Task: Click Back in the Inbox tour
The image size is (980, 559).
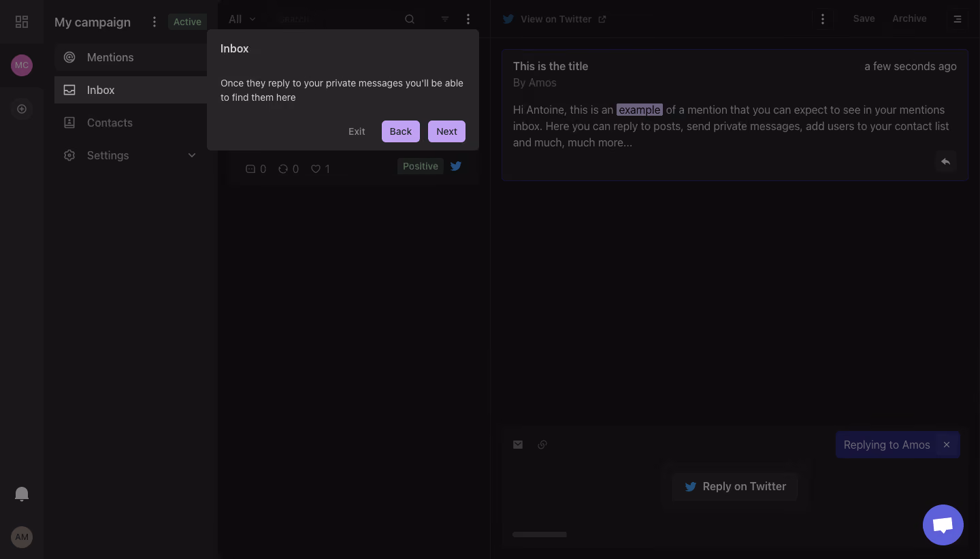Action: coord(401,131)
